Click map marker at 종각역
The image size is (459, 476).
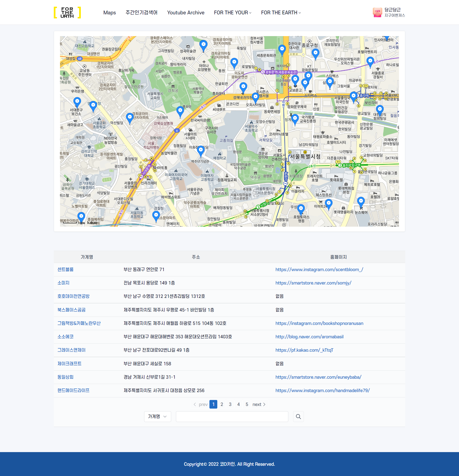354,96
